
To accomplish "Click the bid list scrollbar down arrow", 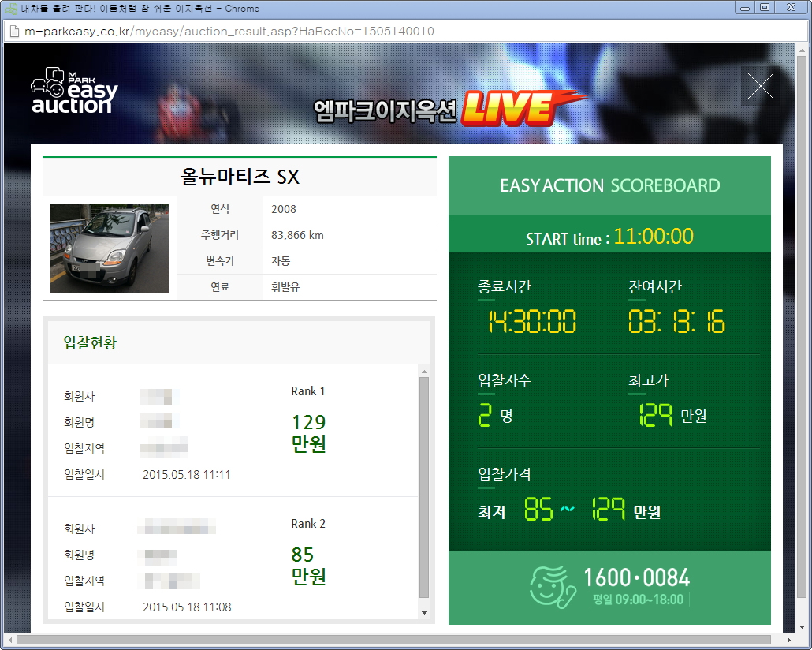I will tap(424, 613).
